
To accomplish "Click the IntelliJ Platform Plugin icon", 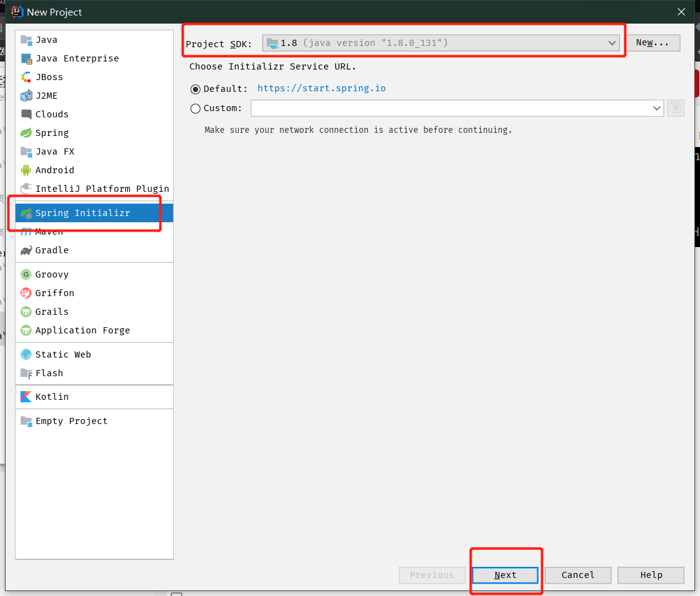I will click(26, 189).
